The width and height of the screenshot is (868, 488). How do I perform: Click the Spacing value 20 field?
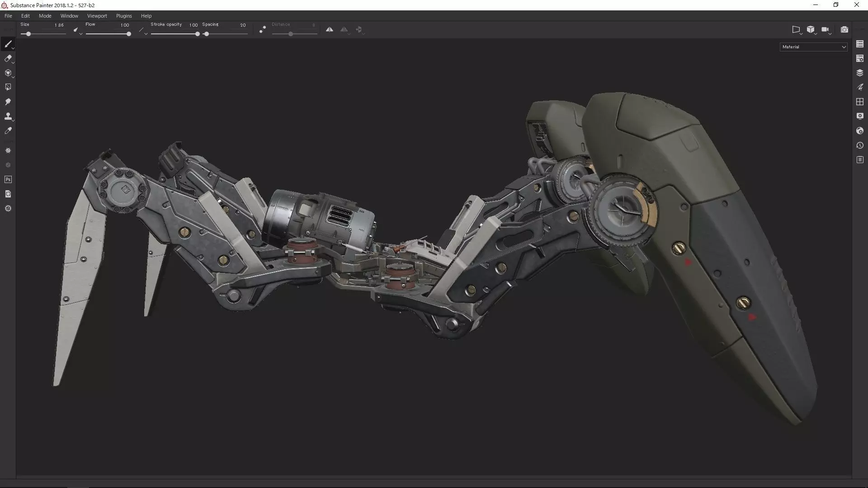243,25
